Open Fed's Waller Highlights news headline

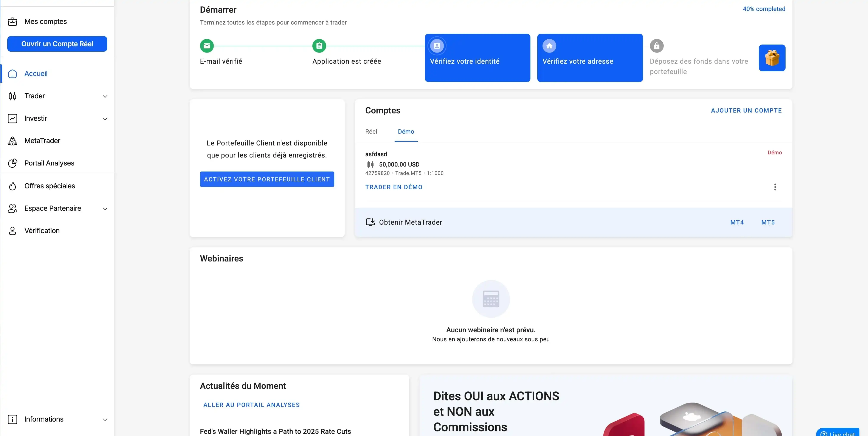click(x=275, y=432)
